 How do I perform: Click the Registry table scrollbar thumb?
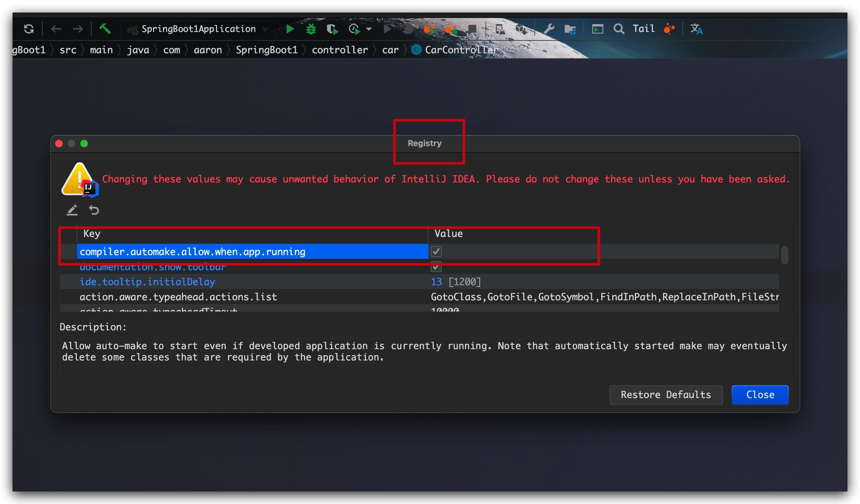click(785, 255)
